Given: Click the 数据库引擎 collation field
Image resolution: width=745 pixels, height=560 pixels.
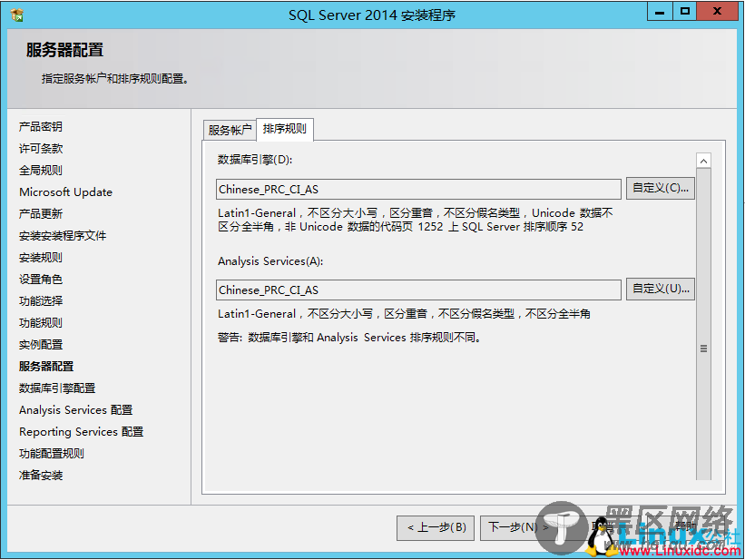Looking at the screenshot, I should pos(418,189).
